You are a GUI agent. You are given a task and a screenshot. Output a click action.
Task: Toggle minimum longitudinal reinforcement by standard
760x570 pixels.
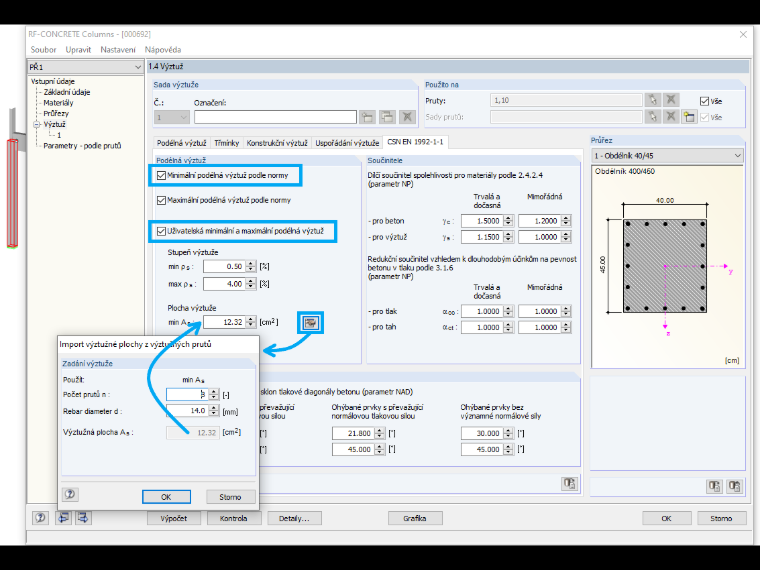pyautogui.click(x=161, y=175)
